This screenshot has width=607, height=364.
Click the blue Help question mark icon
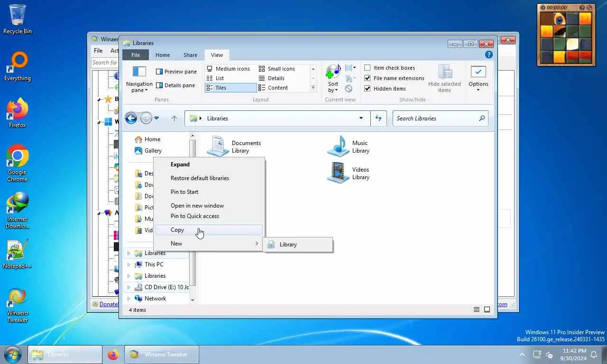tap(489, 55)
